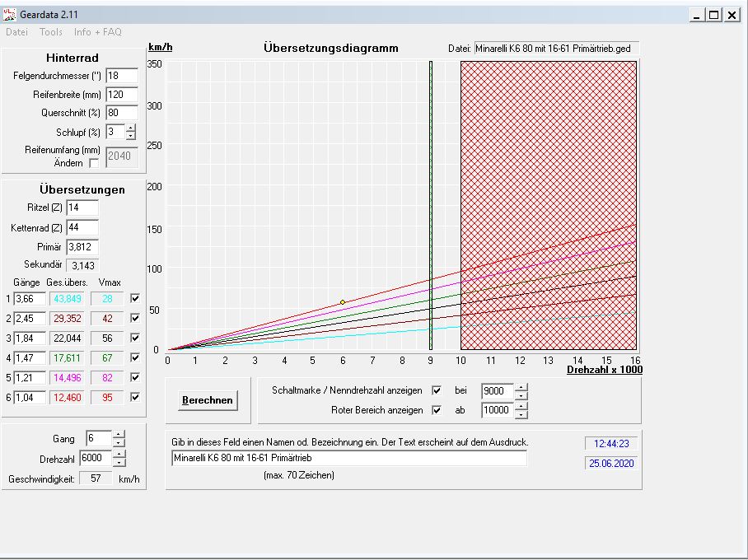
Task: Click the Geardata app icon in title bar
Action: (11, 14)
